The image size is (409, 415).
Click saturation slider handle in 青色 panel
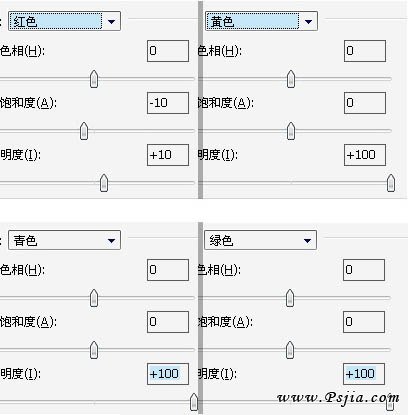(x=94, y=350)
